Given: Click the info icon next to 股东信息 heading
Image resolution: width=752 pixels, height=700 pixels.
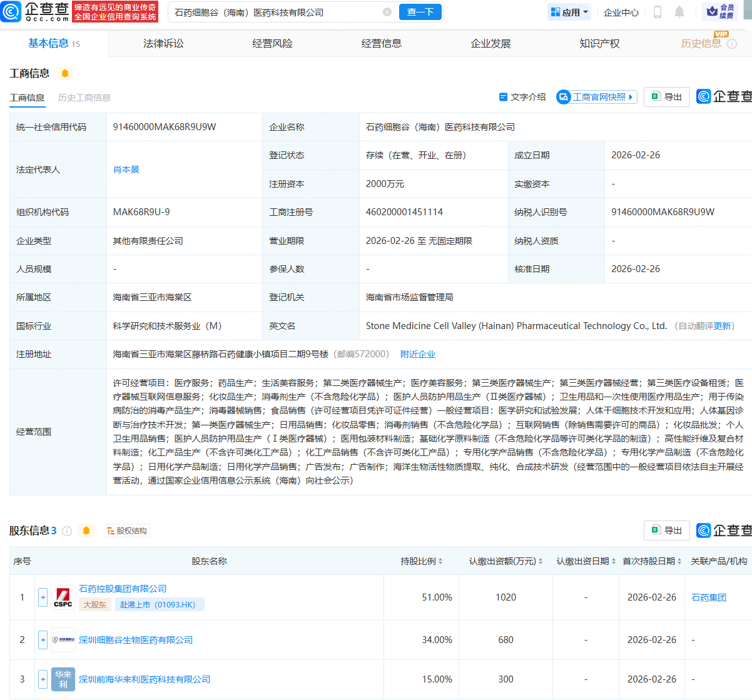Looking at the screenshot, I should tap(68, 530).
